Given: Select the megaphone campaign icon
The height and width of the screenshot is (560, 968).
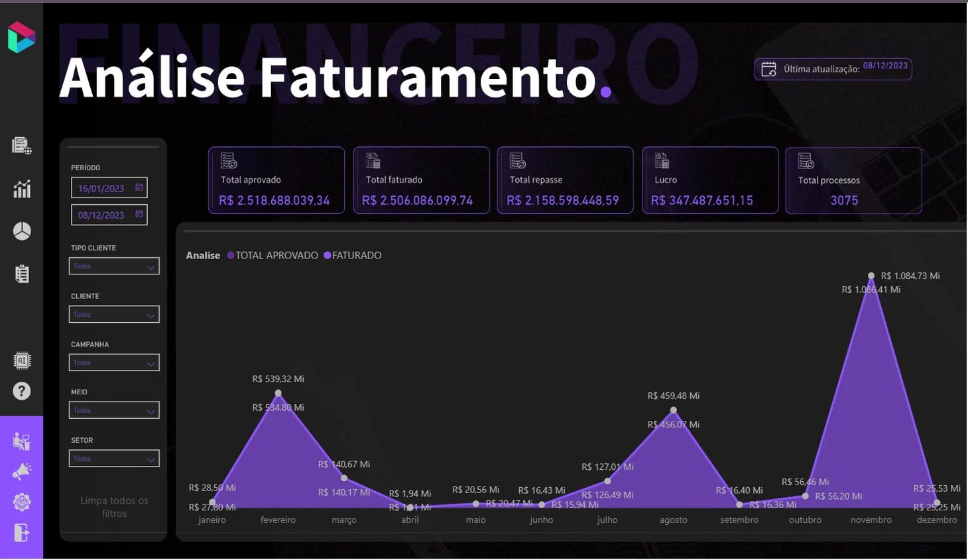Looking at the screenshot, I should pos(22,471).
